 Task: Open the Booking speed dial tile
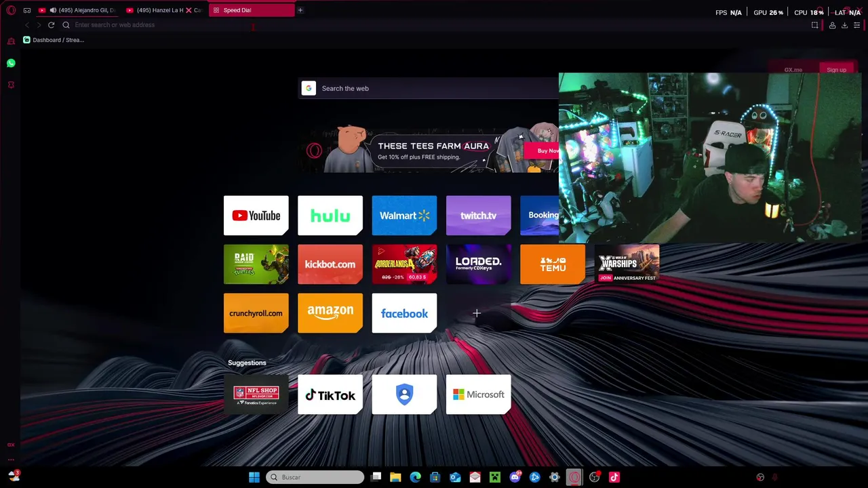click(x=540, y=216)
